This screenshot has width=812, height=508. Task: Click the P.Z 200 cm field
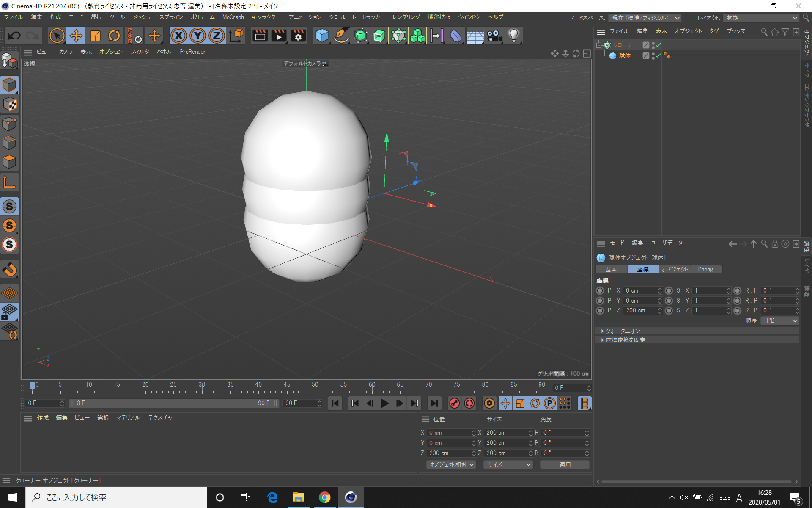coord(642,310)
